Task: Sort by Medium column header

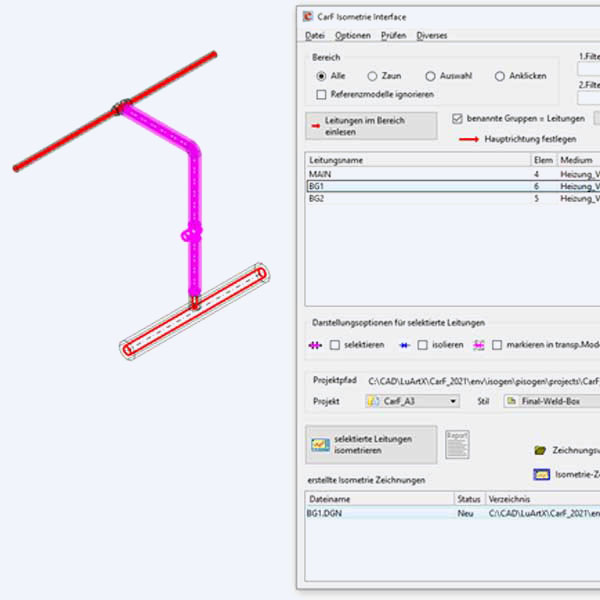Action: pos(578,160)
